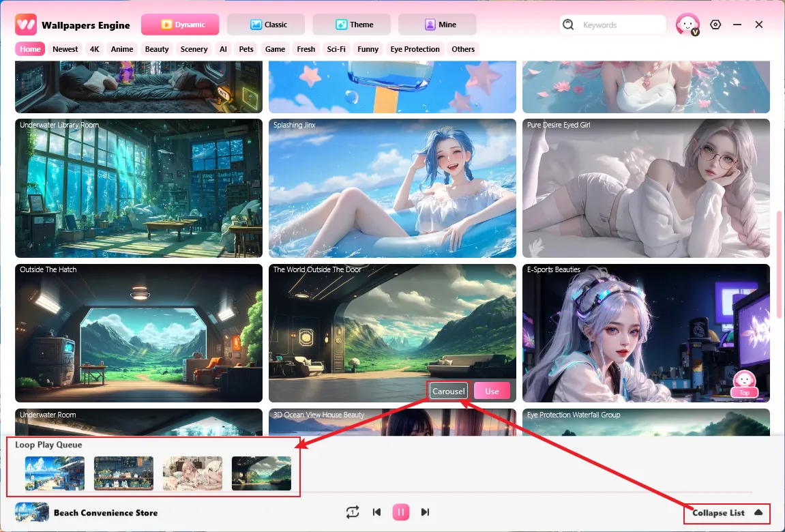Open the Theme tab
This screenshot has width=785, height=532.
[x=352, y=25]
